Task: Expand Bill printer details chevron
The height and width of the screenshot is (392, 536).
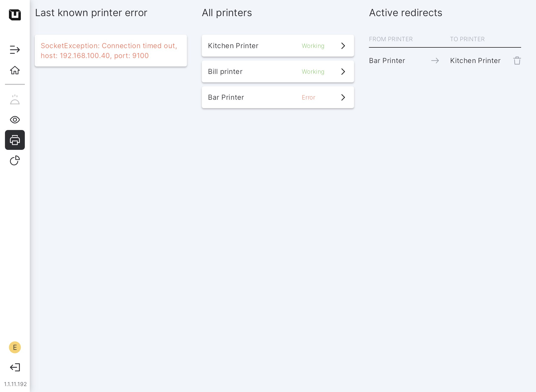Action: 343,71
